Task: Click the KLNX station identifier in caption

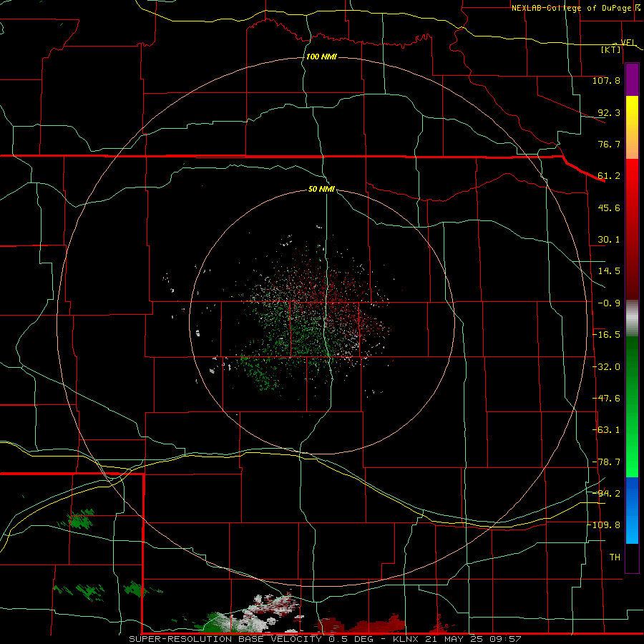Action: 405,639
